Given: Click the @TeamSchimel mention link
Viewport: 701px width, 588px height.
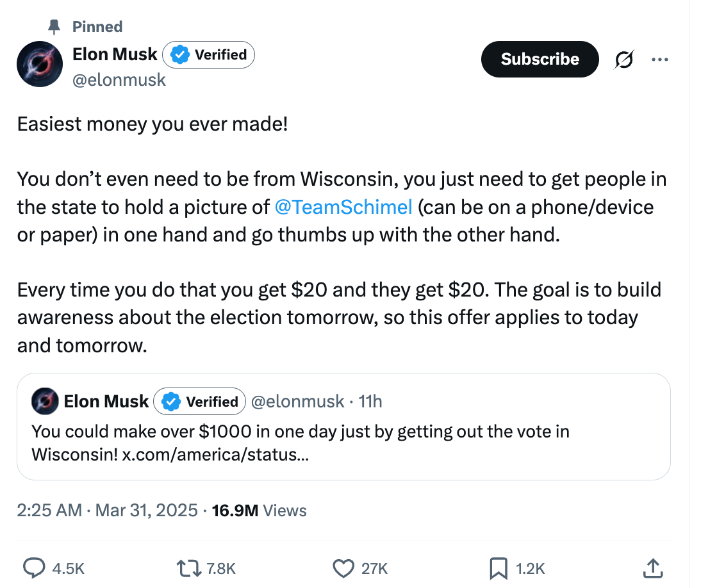Looking at the screenshot, I should 343,207.
